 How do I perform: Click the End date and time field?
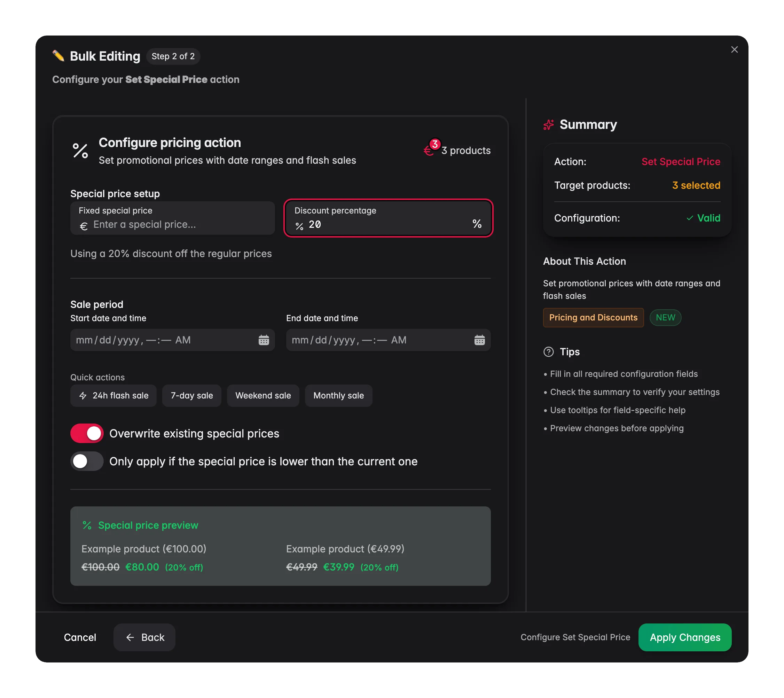click(x=388, y=340)
